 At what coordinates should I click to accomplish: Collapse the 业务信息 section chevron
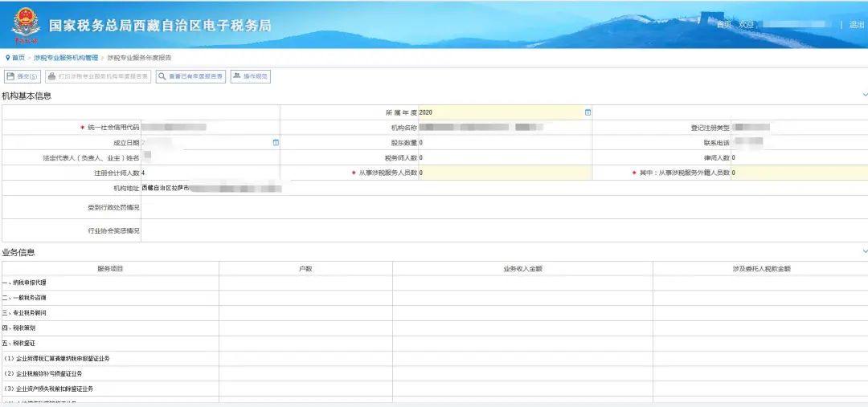tap(864, 252)
